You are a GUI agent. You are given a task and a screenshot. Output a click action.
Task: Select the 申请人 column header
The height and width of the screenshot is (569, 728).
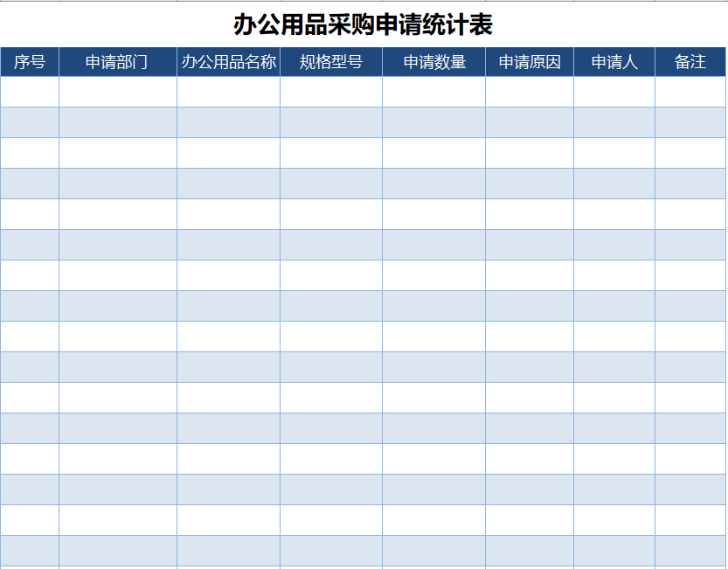[x=613, y=62]
